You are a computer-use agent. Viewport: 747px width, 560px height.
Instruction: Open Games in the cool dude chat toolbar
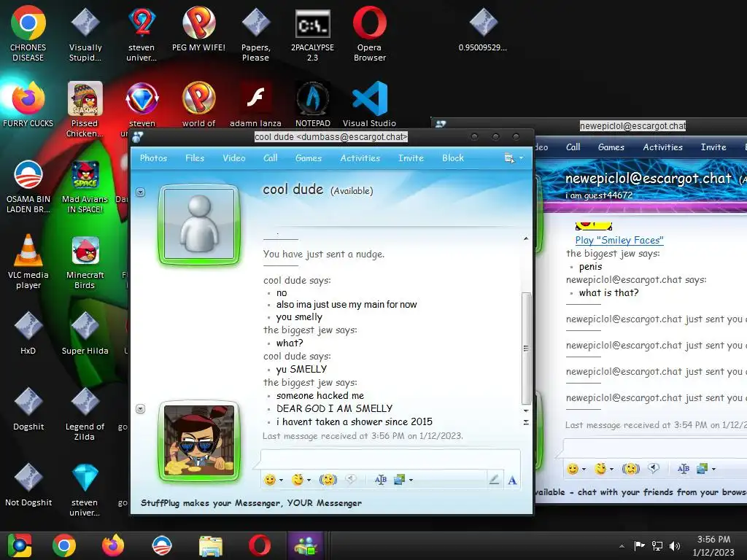tap(309, 158)
